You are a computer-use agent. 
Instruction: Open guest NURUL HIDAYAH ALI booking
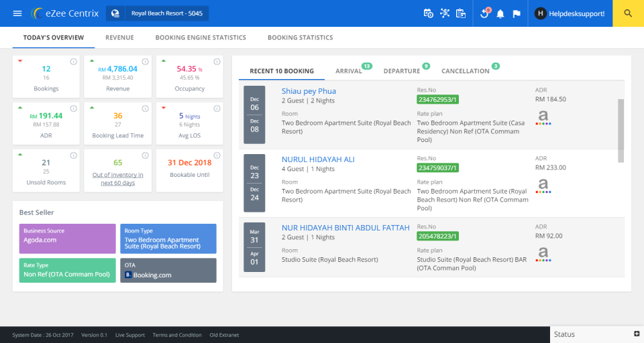(x=318, y=159)
